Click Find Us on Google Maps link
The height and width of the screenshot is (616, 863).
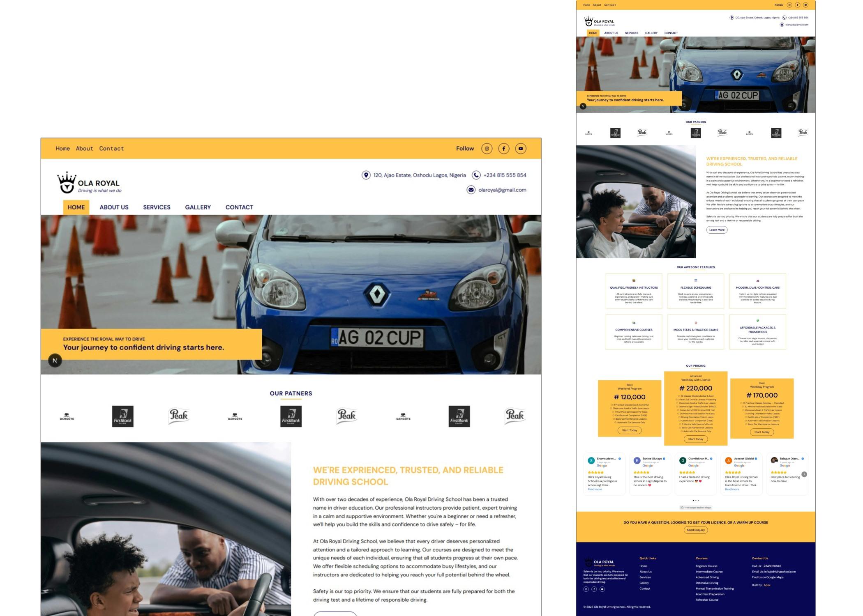pyautogui.click(x=768, y=577)
